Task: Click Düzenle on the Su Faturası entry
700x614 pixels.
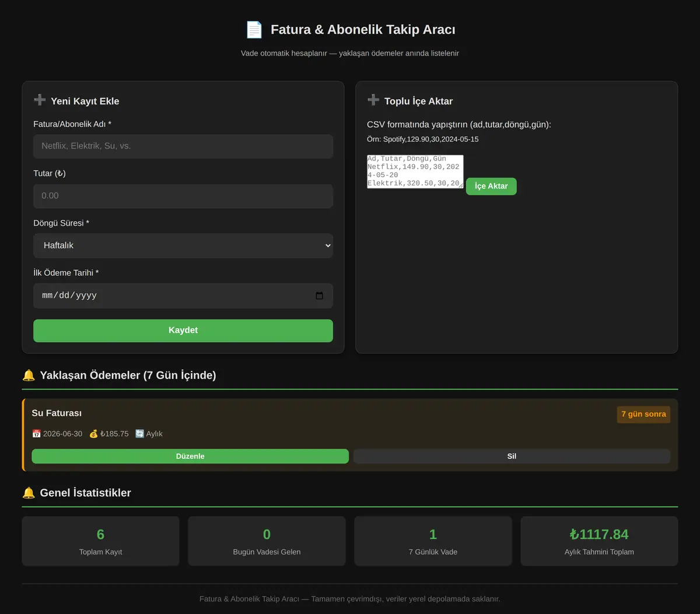Action: 190,456
